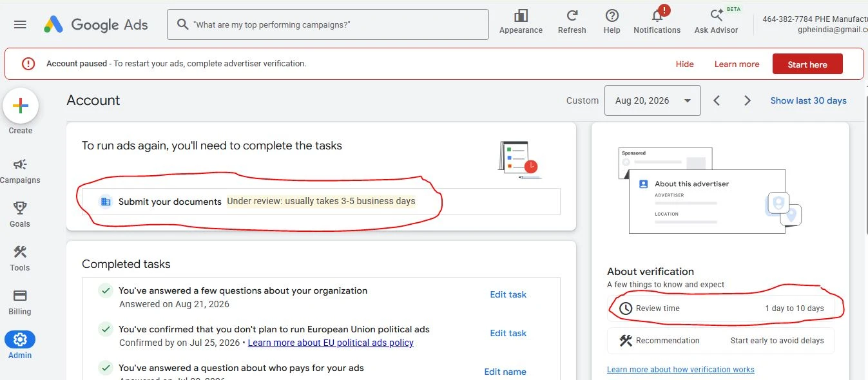This screenshot has width=868, height=380.
Task: Open Ask Advisor beta icon
Action: pyautogui.click(x=717, y=15)
